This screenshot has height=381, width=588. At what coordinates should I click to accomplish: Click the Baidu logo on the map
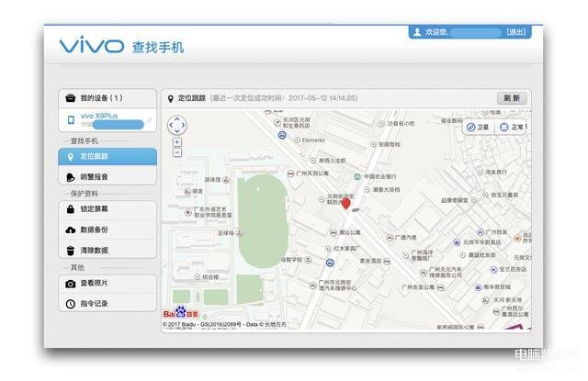[x=180, y=312]
